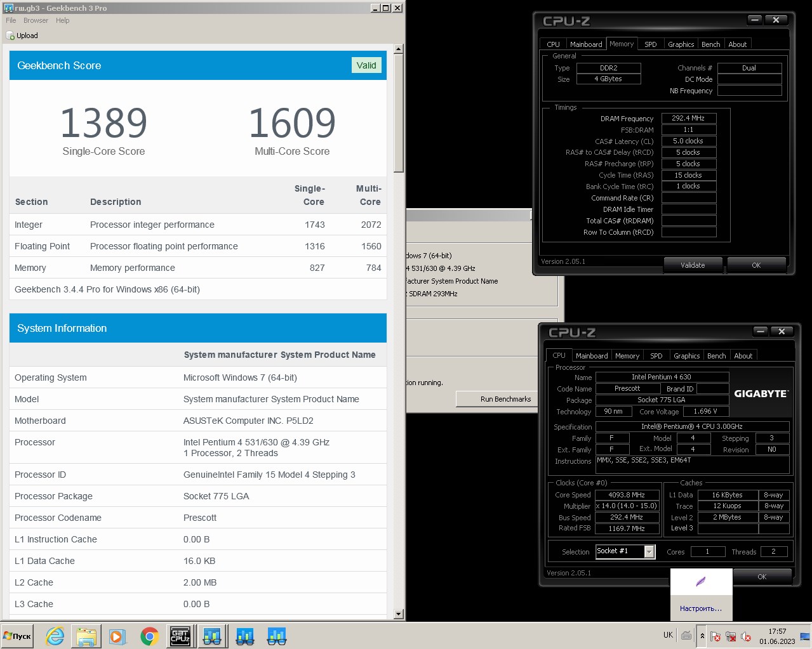The image size is (812, 649).
Task: Switch to Mainboard tab in upper CPU-Z window
Action: (586, 44)
